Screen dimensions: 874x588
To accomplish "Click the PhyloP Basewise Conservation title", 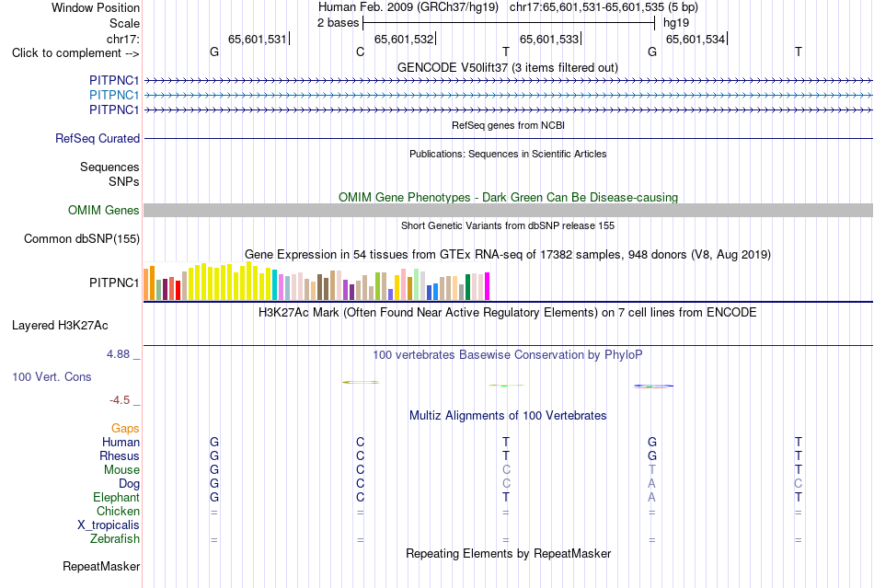I will coord(507,354).
